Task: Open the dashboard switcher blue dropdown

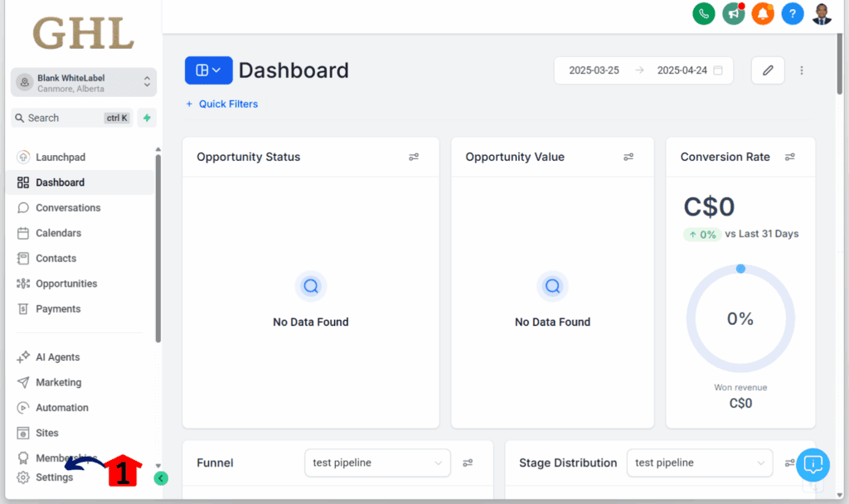Action: 208,70
